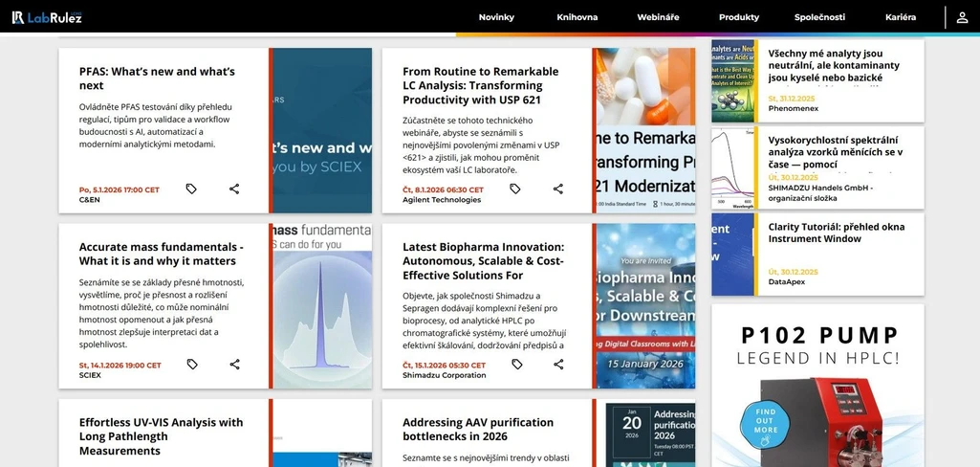The height and width of the screenshot is (467, 980).
Task: Tag icon on PFAS webinar card
Action: (191, 189)
